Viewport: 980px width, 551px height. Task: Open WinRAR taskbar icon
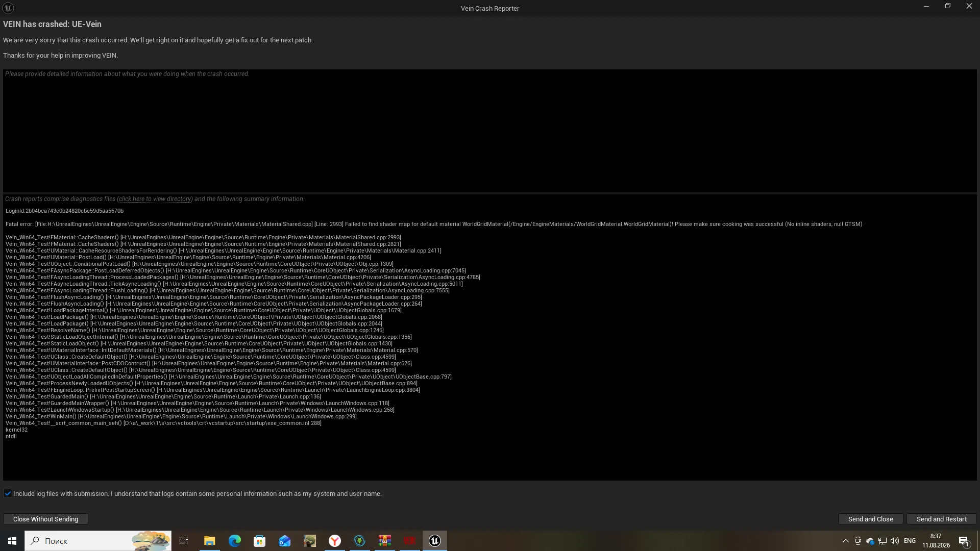(x=384, y=541)
